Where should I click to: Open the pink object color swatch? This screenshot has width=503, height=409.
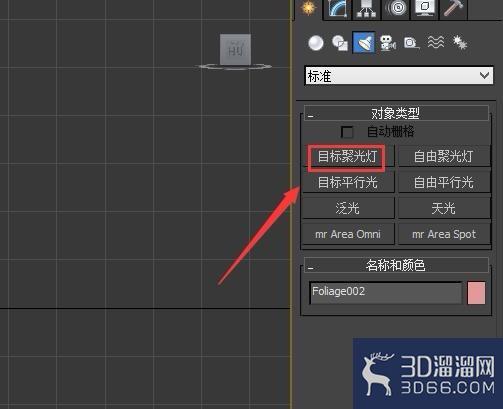(x=476, y=293)
